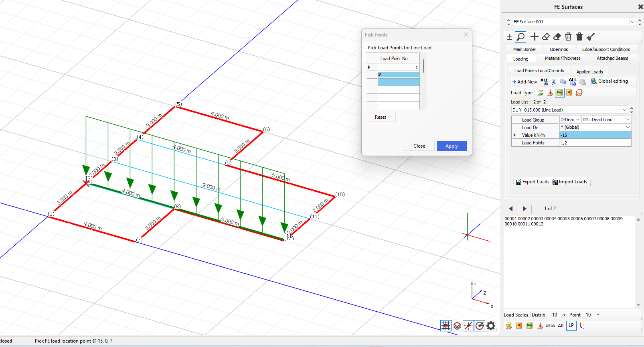
Task: Click the Value kN/m field
Action: point(595,135)
